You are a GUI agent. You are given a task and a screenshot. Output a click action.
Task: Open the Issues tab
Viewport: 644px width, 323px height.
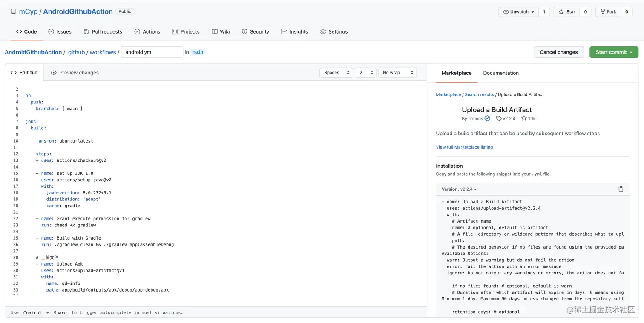60,31
